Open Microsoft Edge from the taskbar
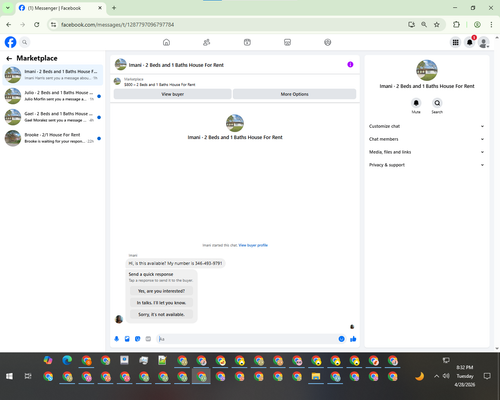The width and height of the screenshot is (500, 400). click(x=67, y=360)
